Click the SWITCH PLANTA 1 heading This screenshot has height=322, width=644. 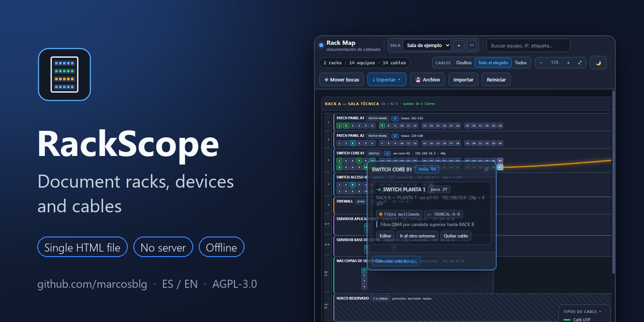pyautogui.click(x=404, y=190)
